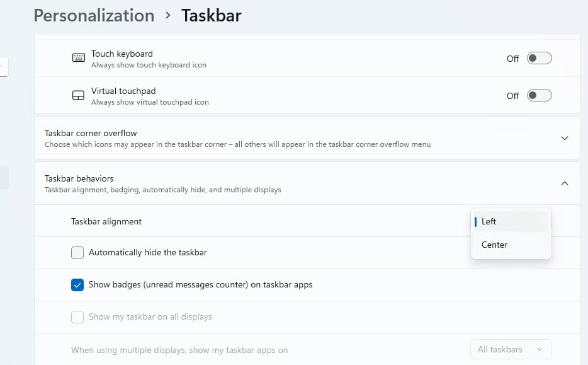Enable the Virtual touchpad toggle
588x365 pixels.
(539, 96)
